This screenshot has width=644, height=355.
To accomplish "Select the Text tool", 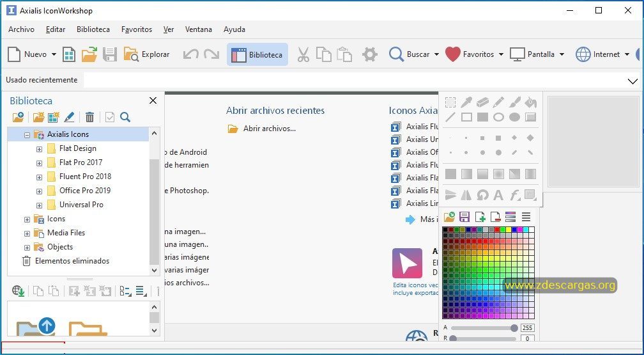I will pyautogui.click(x=498, y=194).
